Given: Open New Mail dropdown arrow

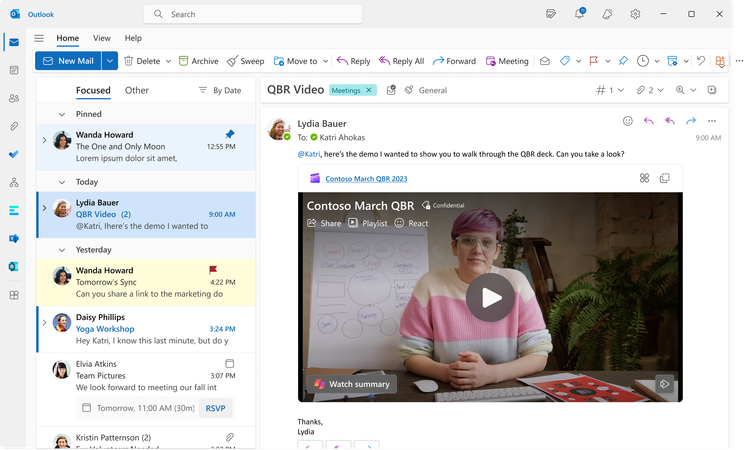Looking at the screenshot, I should [x=110, y=61].
